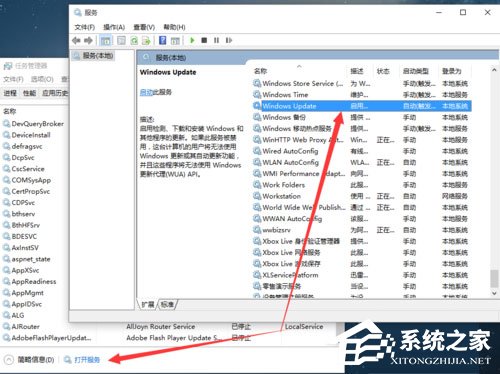Click gear icon beside WMI Performance Adapter

coord(257,174)
